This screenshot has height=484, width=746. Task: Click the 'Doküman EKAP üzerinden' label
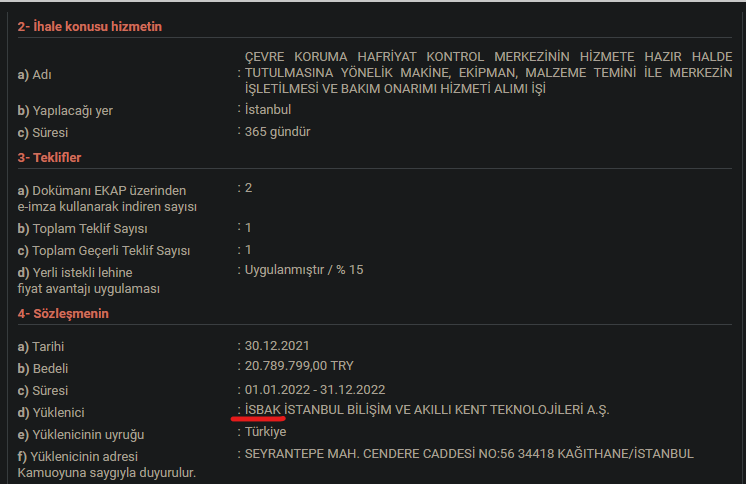tap(102, 190)
